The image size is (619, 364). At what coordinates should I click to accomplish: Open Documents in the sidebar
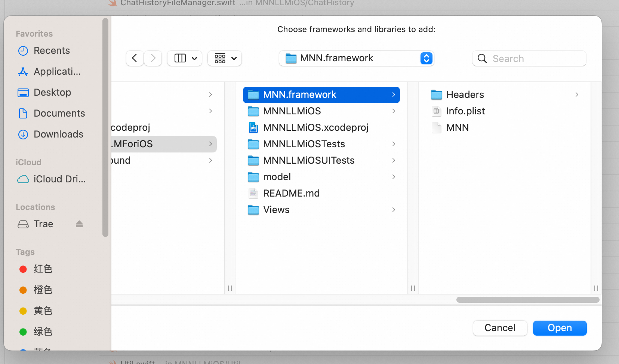[52, 113]
